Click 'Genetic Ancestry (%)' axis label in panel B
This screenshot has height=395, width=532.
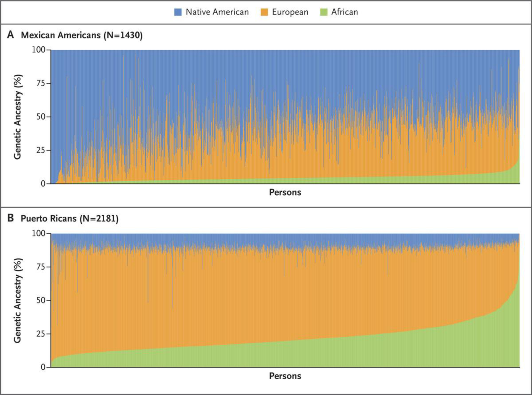pyautogui.click(x=18, y=301)
